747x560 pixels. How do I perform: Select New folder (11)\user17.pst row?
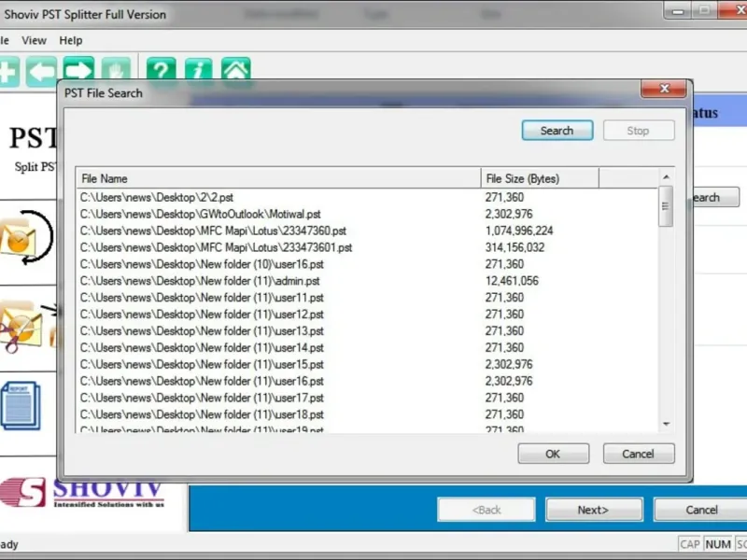pos(367,398)
